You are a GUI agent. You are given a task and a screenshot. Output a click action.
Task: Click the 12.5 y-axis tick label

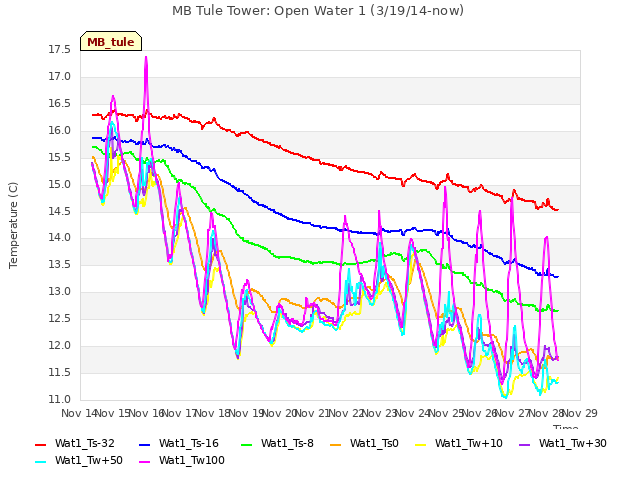[60, 318]
